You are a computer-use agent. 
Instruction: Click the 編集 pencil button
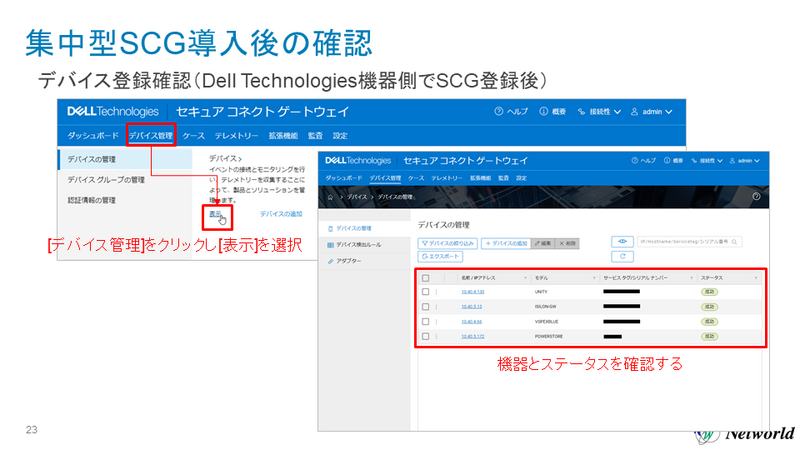point(542,243)
